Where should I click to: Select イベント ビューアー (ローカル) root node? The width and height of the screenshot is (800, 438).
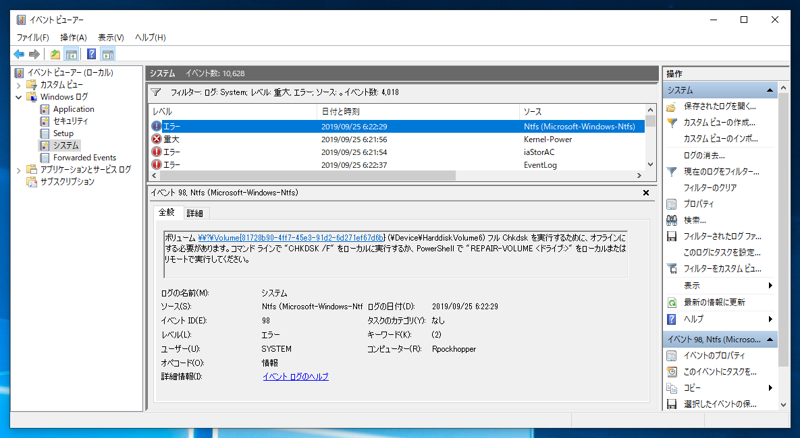click(x=70, y=72)
